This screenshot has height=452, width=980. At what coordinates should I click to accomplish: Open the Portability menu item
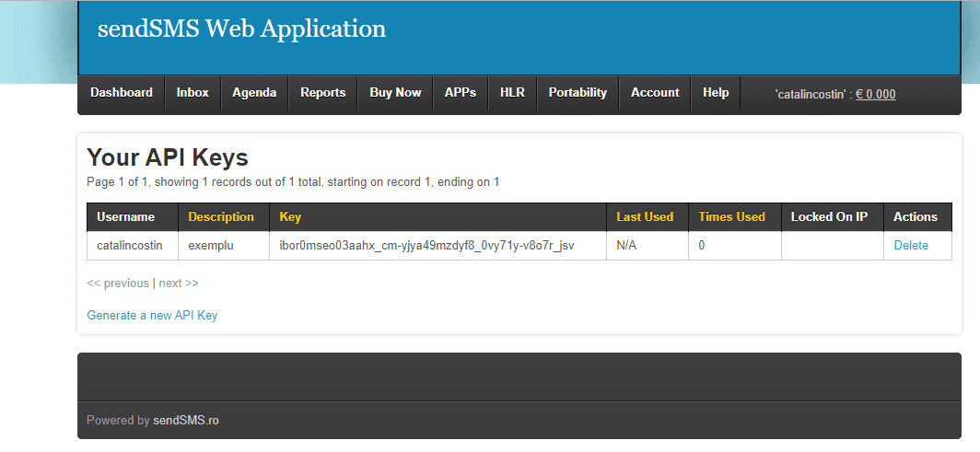(577, 93)
